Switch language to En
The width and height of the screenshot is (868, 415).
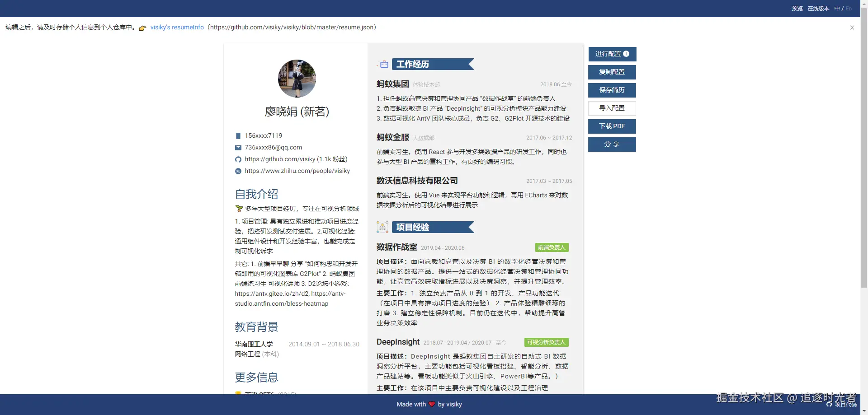849,9
